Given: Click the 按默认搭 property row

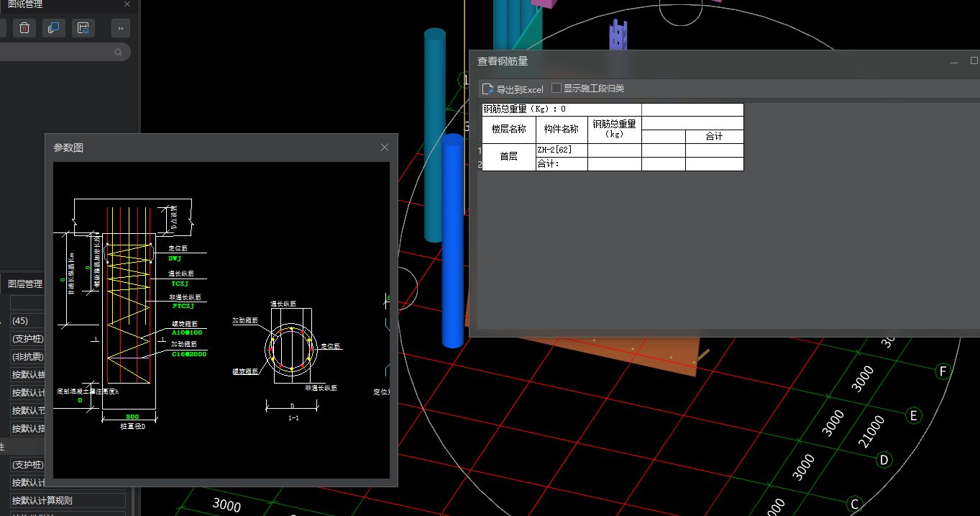Looking at the screenshot, I should pyautogui.click(x=29, y=428).
